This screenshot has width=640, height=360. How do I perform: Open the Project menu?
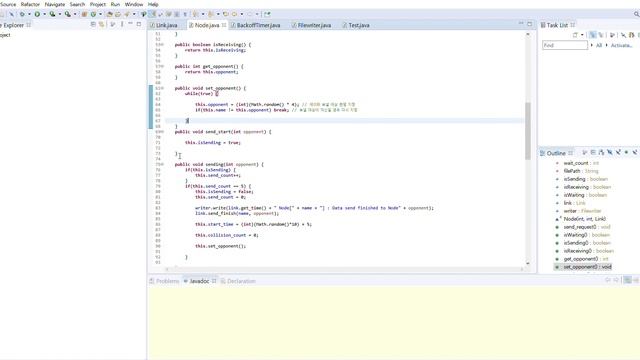click(x=98, y=4)
